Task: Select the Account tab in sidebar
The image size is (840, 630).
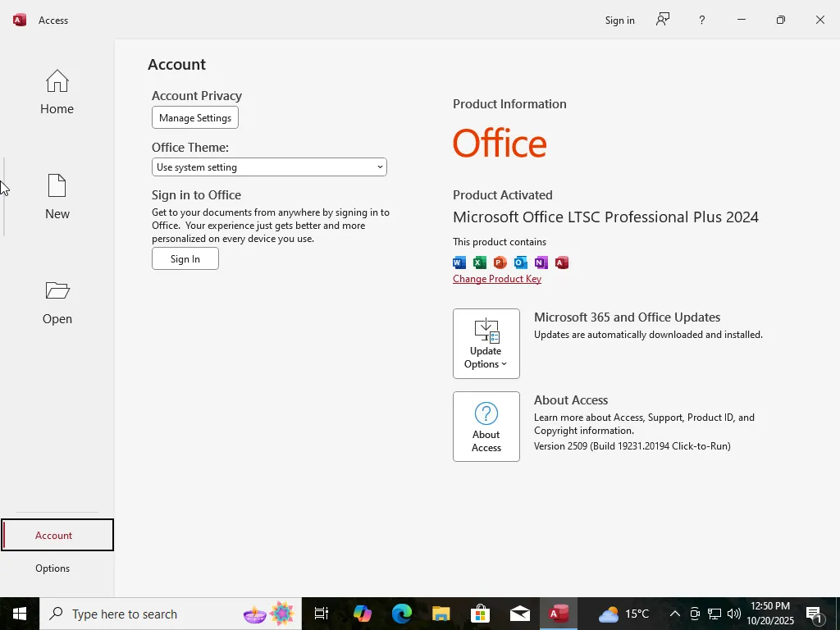Action: coord(57,535)
